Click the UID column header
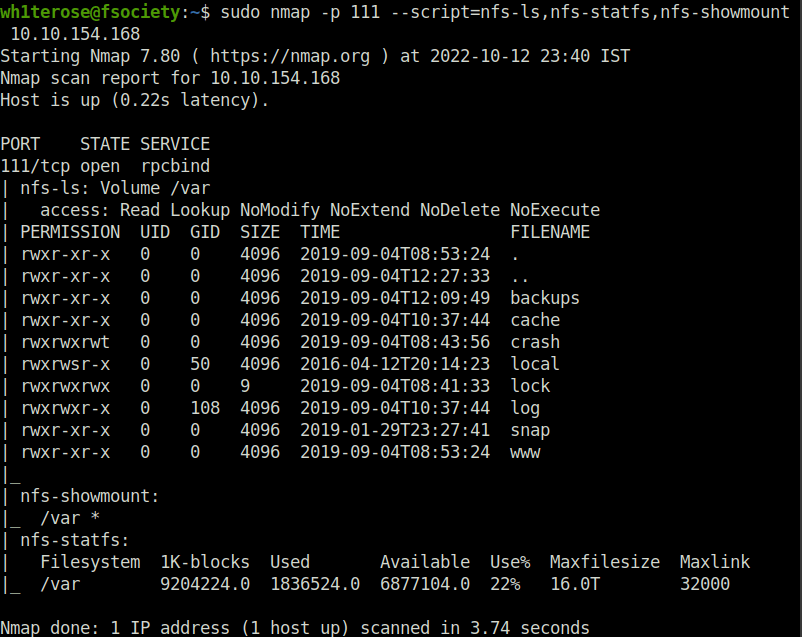 click(155, 232)
